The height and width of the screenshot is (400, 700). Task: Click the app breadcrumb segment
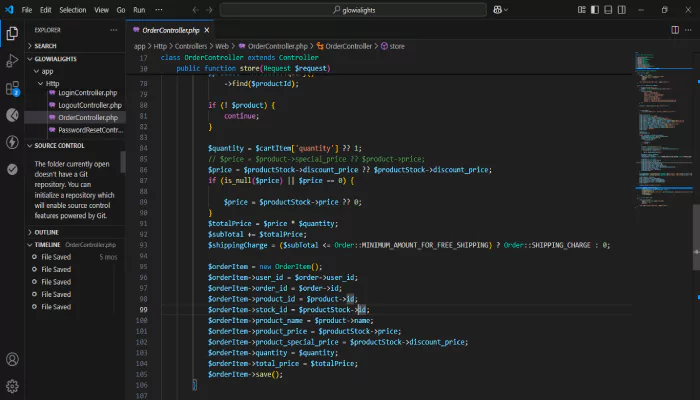[139, 46]
